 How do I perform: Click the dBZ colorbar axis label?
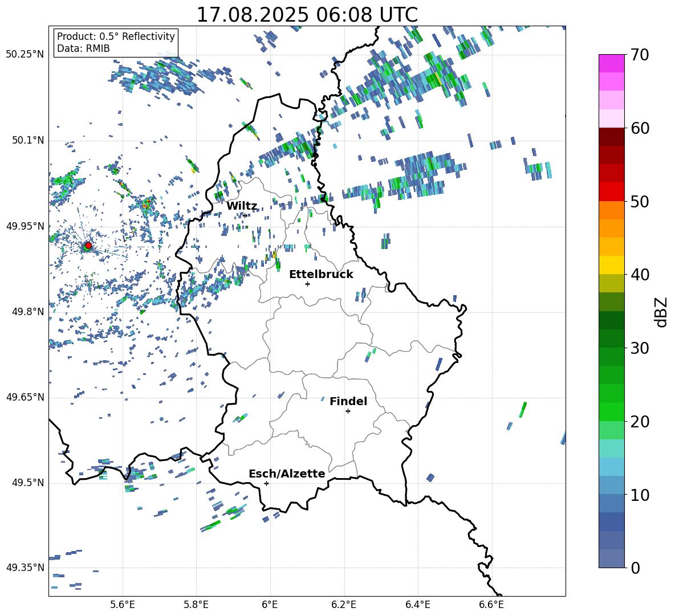661,312
